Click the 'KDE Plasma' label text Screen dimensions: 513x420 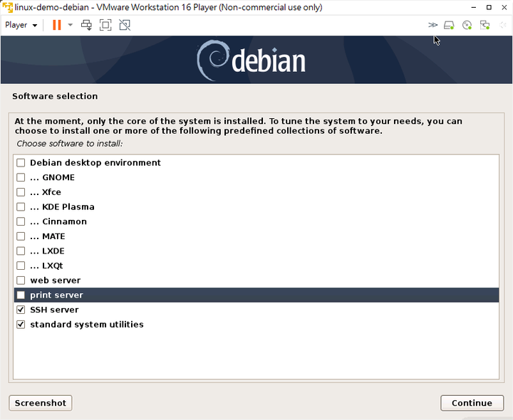(68, 206)
